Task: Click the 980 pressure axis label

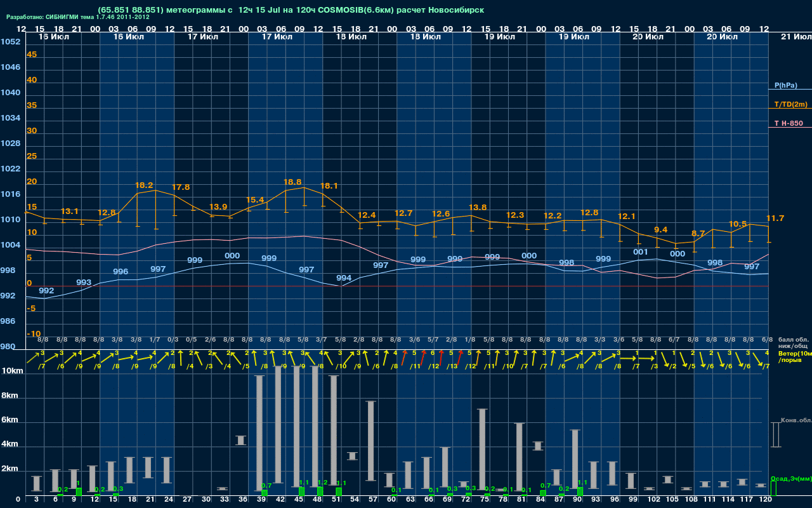Action: (x=9, y=347)
